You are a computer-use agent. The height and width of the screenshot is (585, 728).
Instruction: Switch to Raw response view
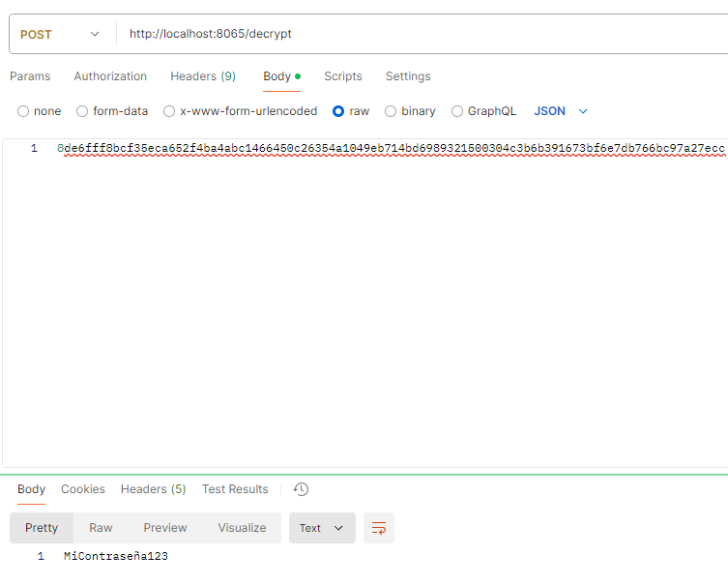pyautogui.click(x=101, y=528)
